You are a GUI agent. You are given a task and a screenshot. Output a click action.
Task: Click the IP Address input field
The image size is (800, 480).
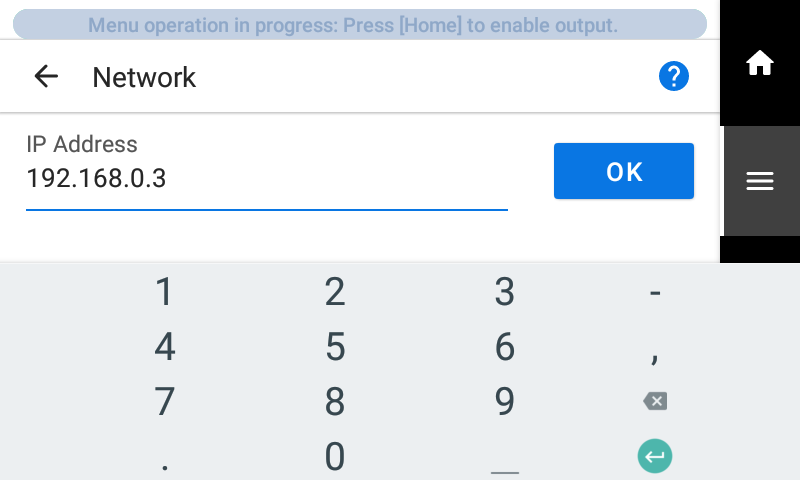coord(266,179)
